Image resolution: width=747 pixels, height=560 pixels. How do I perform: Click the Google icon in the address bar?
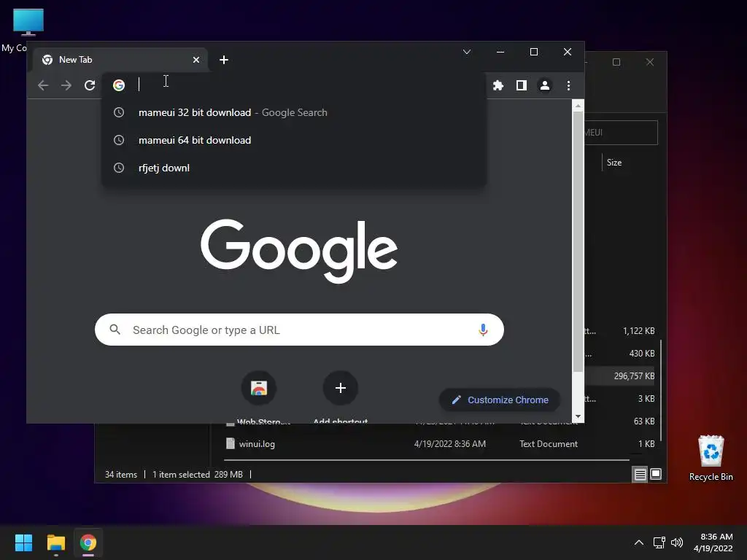pyautogui.click(x=119, y=85)
